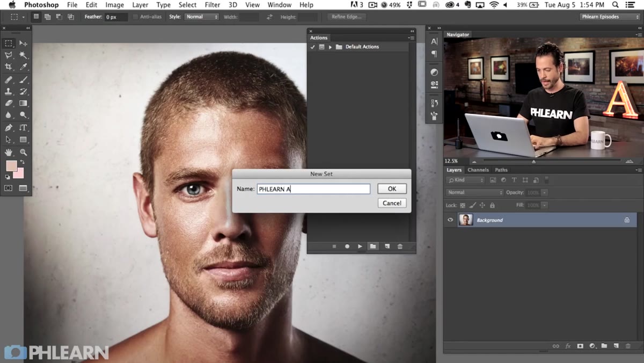This screenshot has height=363, width=644.
Task: Hide the Background layer eye icon
Action: (450, 220)
